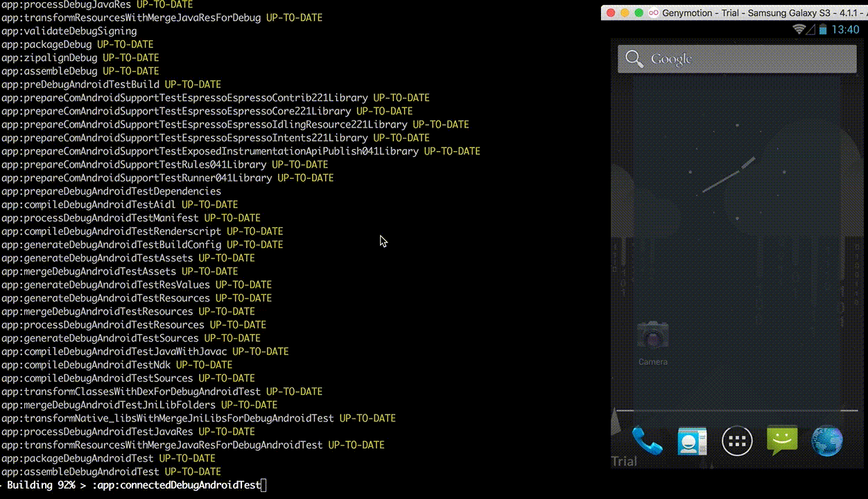Screen dimensions: 868x499
Task: Click the 13:40 clock in status bar
Action: coord(845,30)
